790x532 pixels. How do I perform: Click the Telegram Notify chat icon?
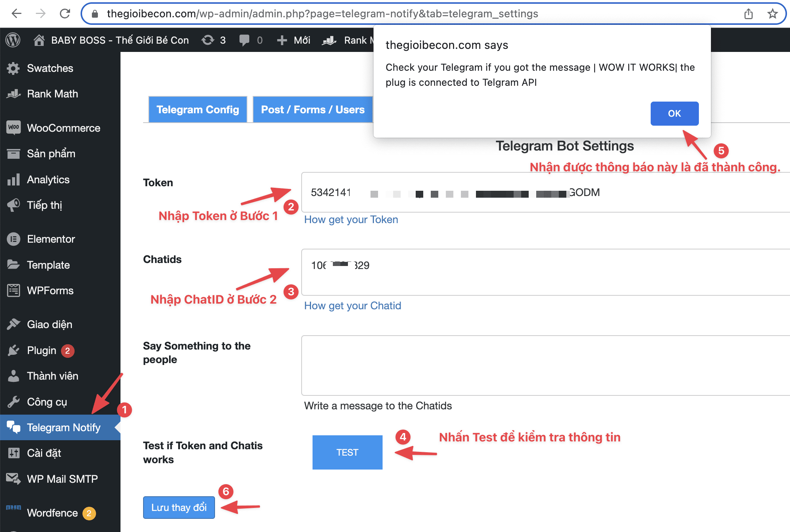13,427
